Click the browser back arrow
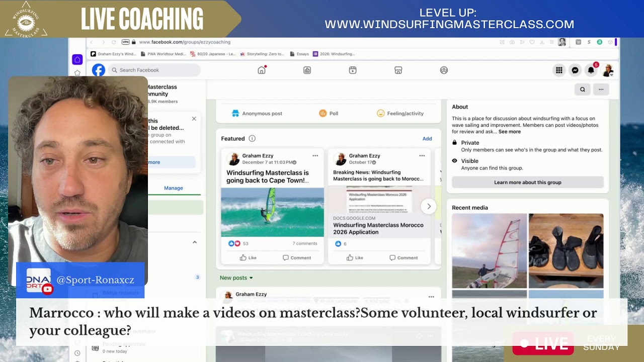Screen dimensions: 644x362 point(92,42)
